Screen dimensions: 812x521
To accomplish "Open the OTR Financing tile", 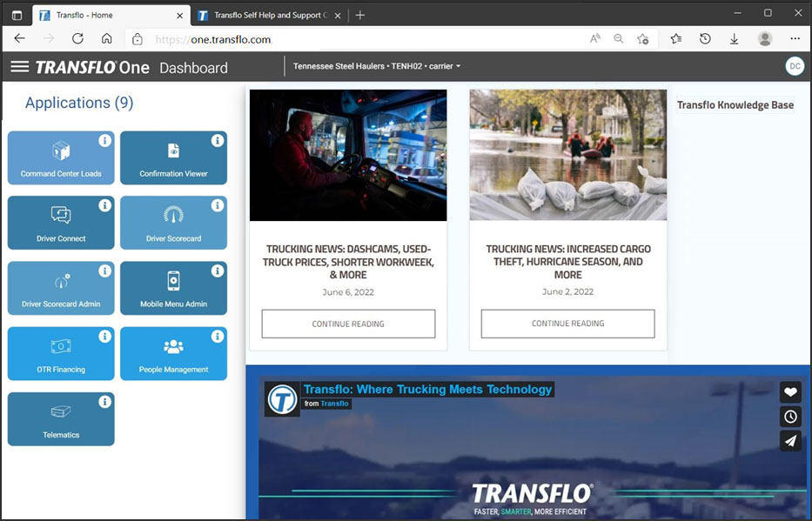I will tap(61, 353).
